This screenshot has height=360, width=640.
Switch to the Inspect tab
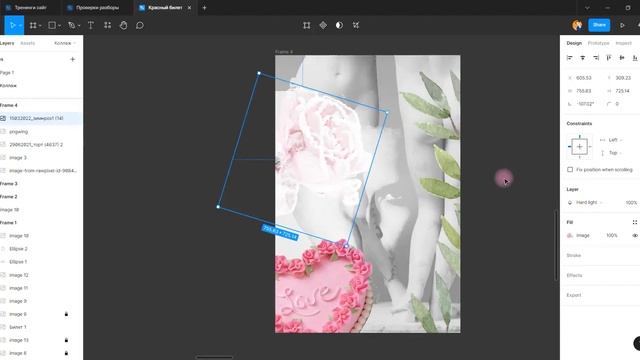623,43
